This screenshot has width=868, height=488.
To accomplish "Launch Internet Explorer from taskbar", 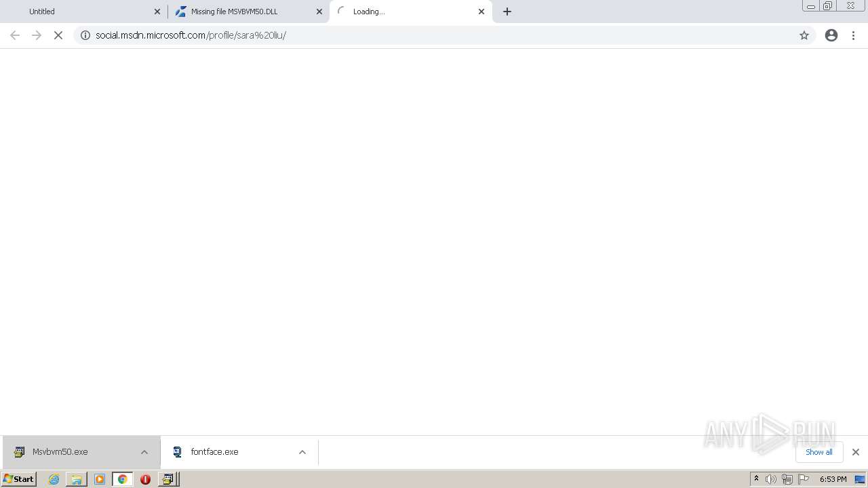I will coord(54,479).
